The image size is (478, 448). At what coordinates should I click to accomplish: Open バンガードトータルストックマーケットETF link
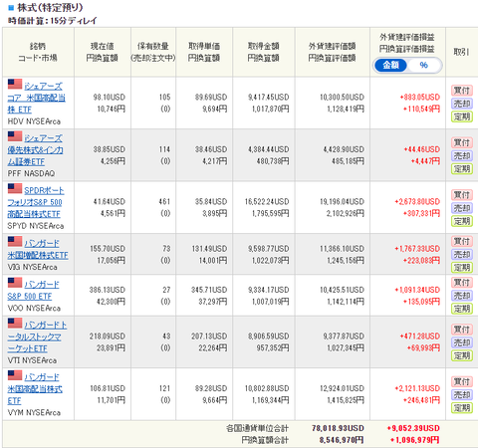click(37, 336)
